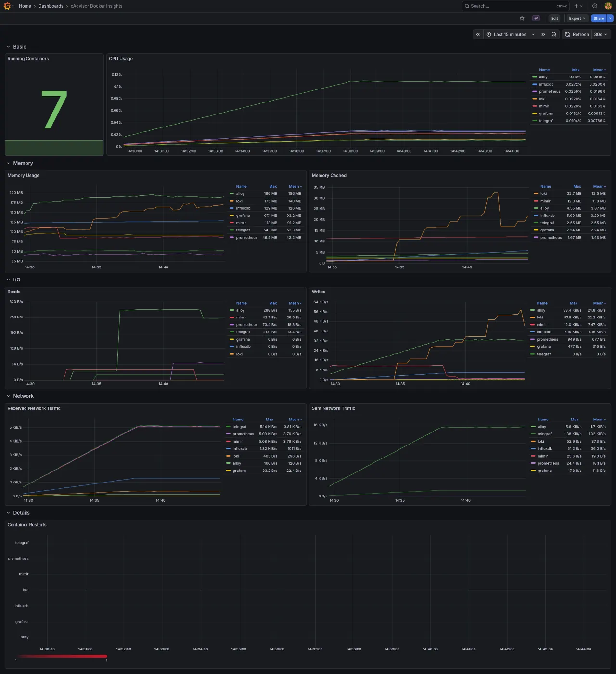Viewport: 616px width, 674px height.
Task: Click the Edit dashboard button
Action: click(554, 18)
